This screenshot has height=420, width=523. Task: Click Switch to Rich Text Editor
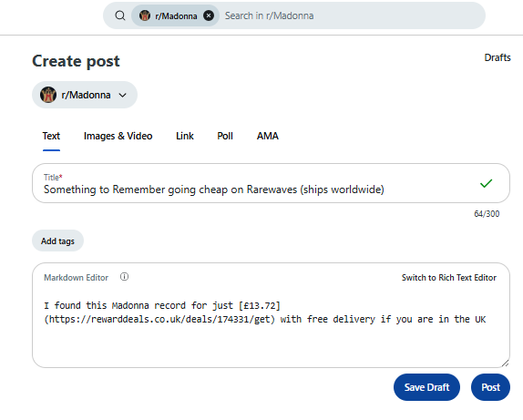click(x=449, y=278)
